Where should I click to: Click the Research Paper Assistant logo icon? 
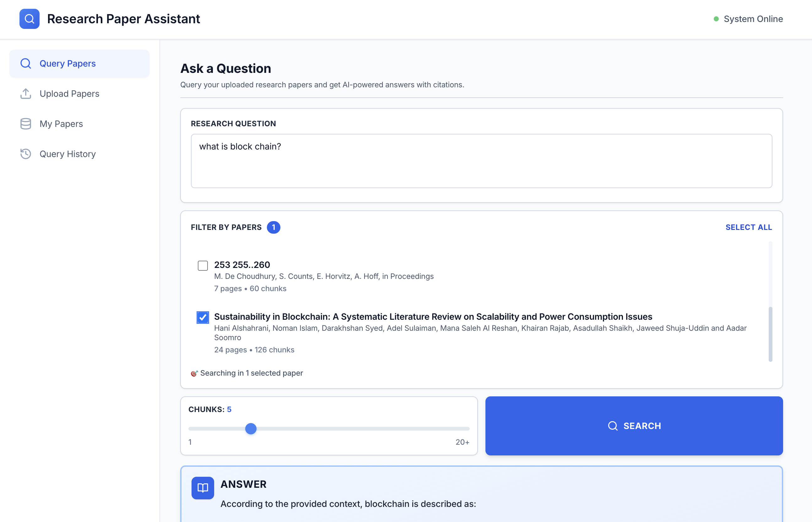click(30, 19)
